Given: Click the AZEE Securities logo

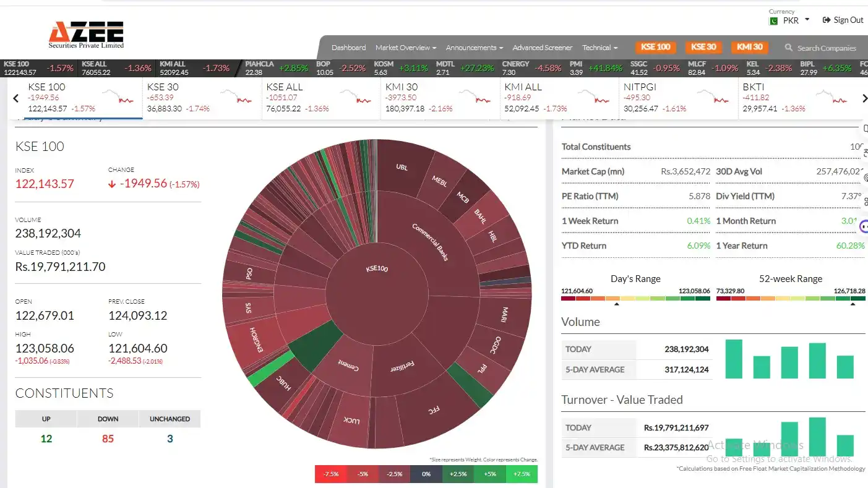Looking at the screenshot, I should [86, 35].
